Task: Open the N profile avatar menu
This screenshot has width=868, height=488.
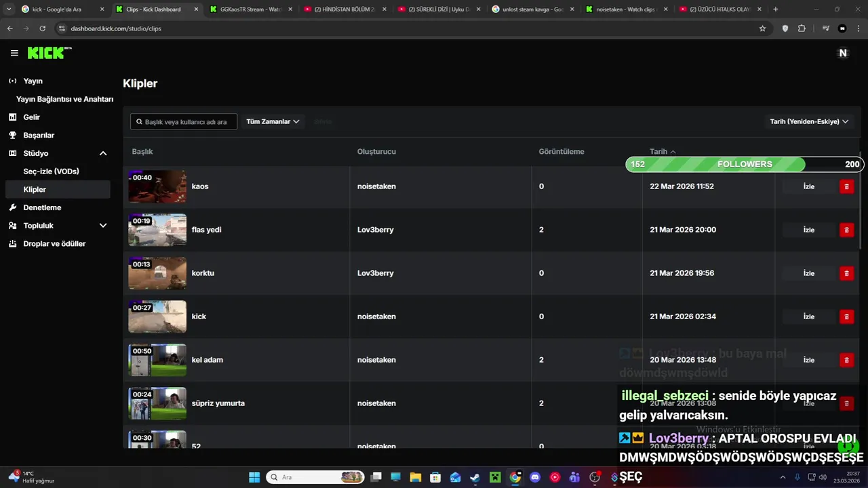Action: click(843, 53)
